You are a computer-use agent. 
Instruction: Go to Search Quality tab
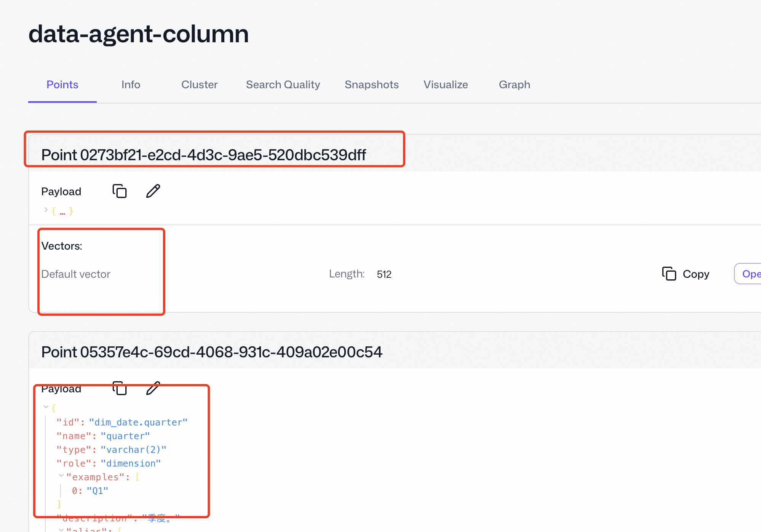[283, 84]
